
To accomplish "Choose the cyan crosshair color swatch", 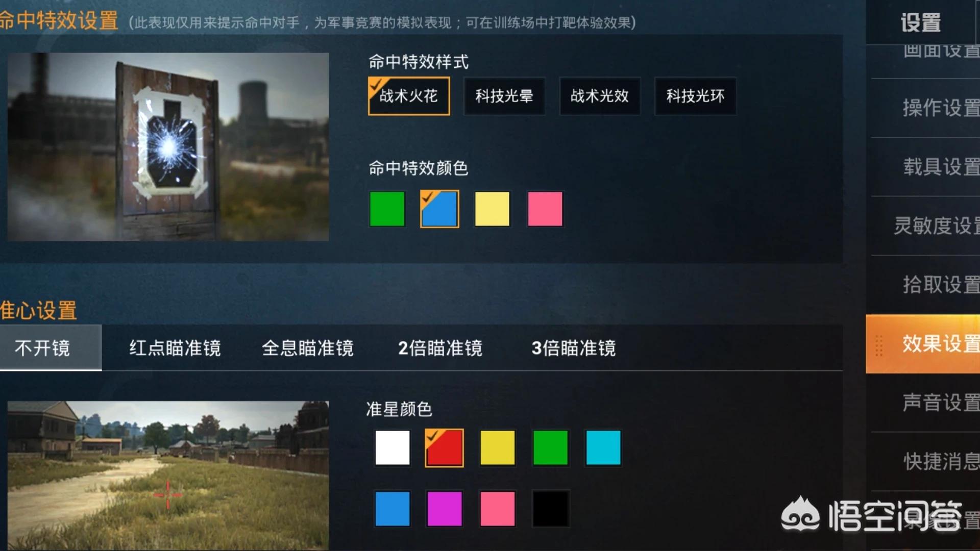I will [x=603, y=448].
